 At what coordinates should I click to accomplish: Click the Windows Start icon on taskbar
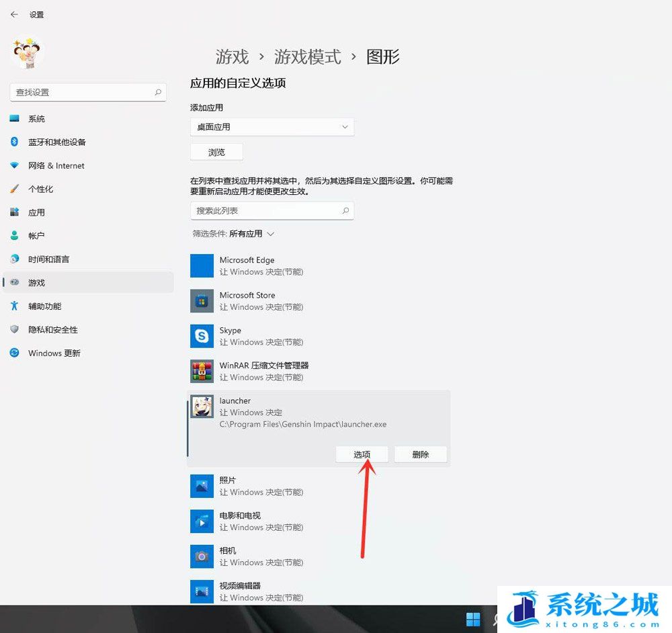473,619
